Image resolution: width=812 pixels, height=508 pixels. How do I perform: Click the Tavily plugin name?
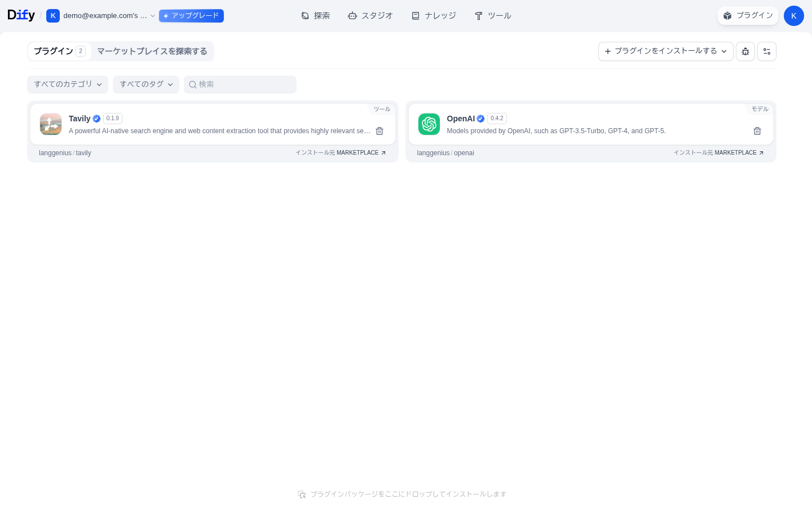click(80, 119)
